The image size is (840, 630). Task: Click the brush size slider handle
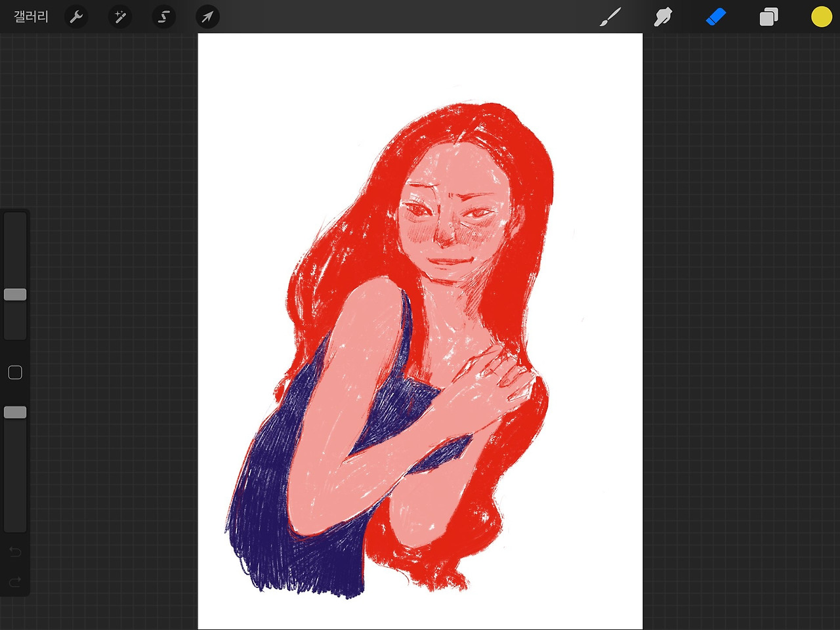point(15,294)
